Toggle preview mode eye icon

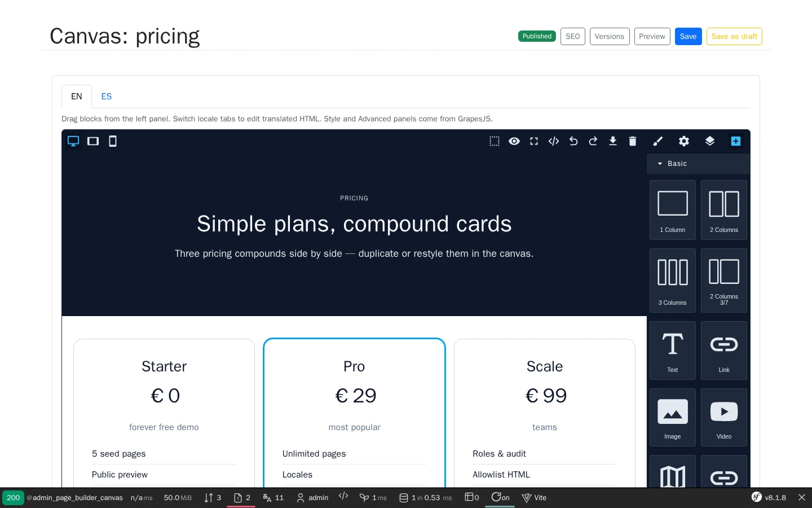pyautogui.click(x=514, y=141)
